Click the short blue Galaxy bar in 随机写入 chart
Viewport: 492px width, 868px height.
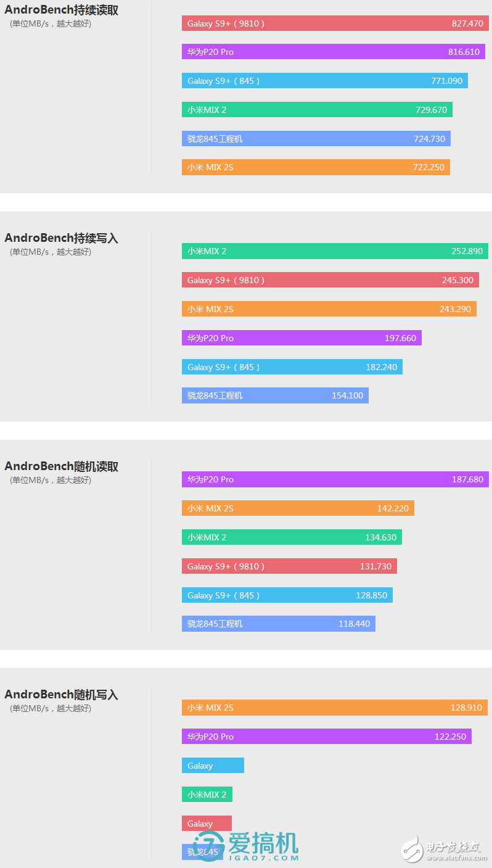213,766
